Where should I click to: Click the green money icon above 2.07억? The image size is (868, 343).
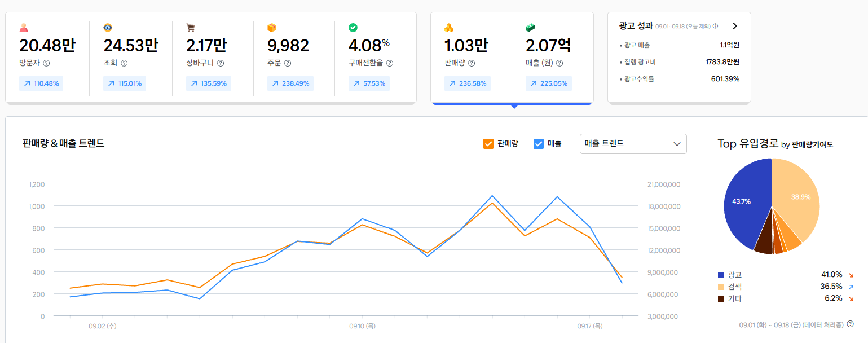point(530,28)
